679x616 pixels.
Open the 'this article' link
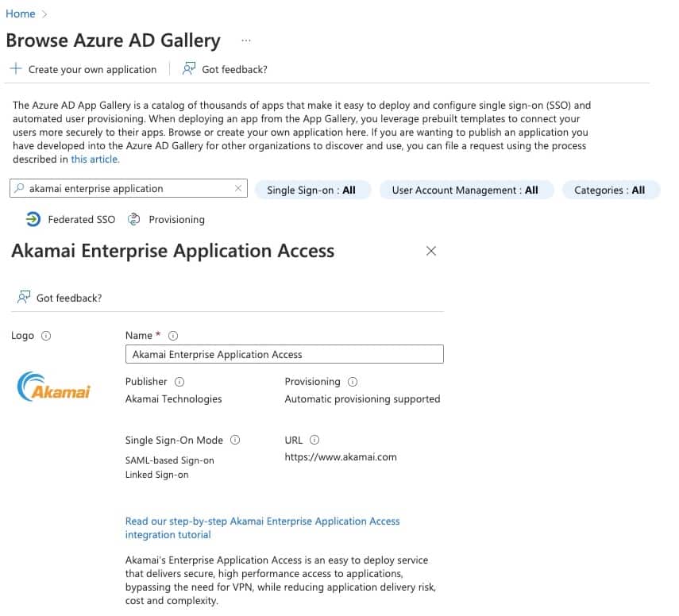click(x=95, y=159)
